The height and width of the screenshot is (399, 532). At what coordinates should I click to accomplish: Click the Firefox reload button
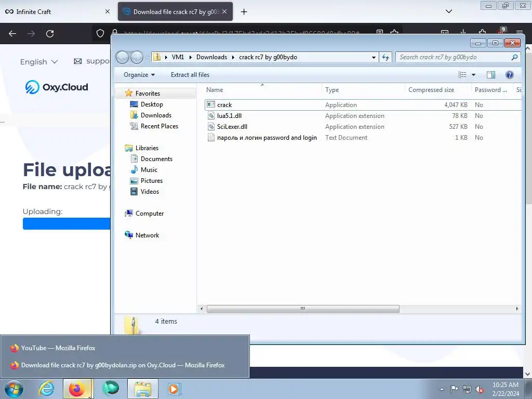[50, 34]
